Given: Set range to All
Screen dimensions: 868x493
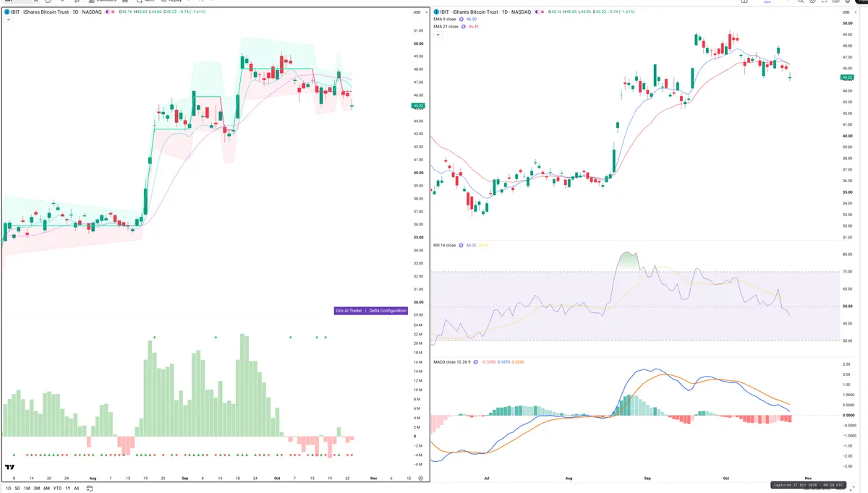Looking at the screenshot, I should (x=77, y=488).
